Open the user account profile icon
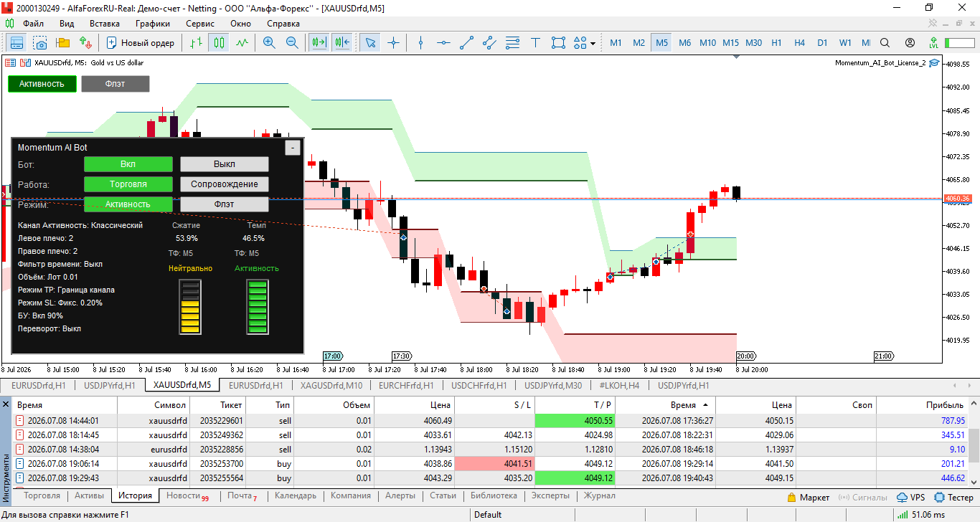 coord(910,43)
